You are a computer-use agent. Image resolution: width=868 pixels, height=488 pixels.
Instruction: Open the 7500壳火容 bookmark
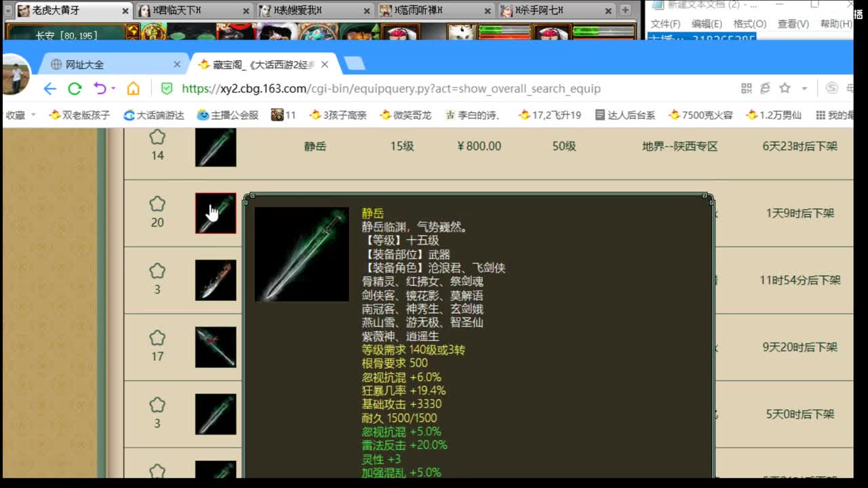click(x=701, y=115)
